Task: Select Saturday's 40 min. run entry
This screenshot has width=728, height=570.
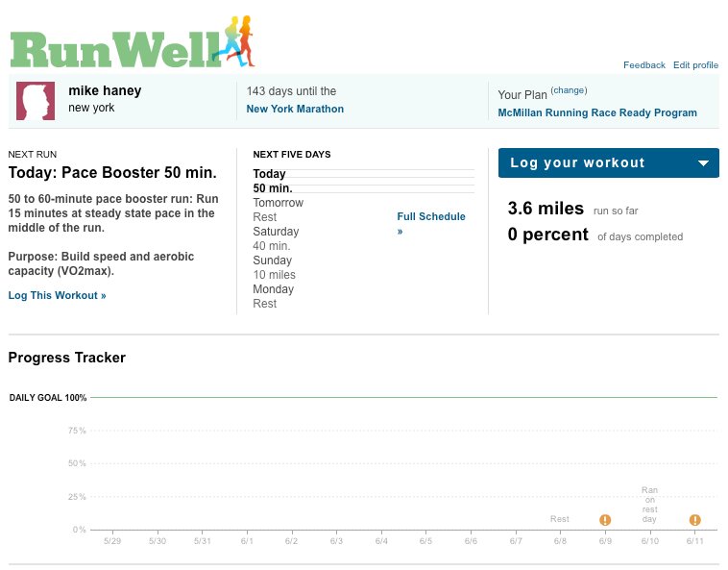Action: (272, 246)
